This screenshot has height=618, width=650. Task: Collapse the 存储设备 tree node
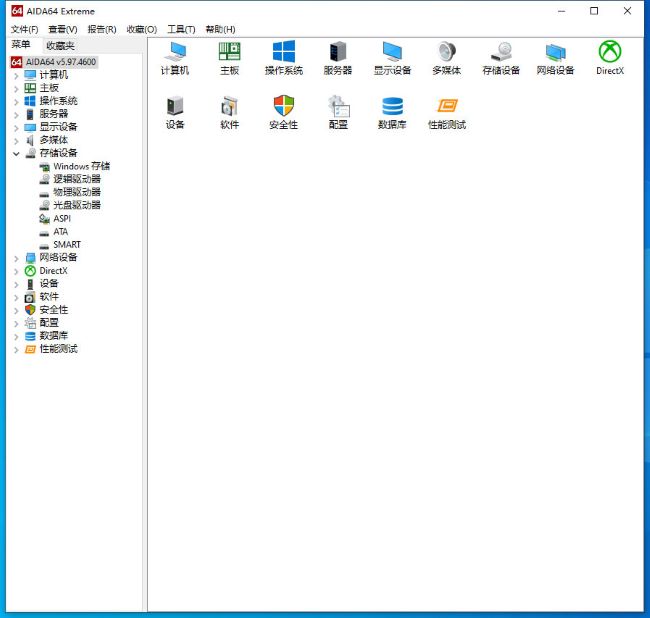click(x=16, y=154)
